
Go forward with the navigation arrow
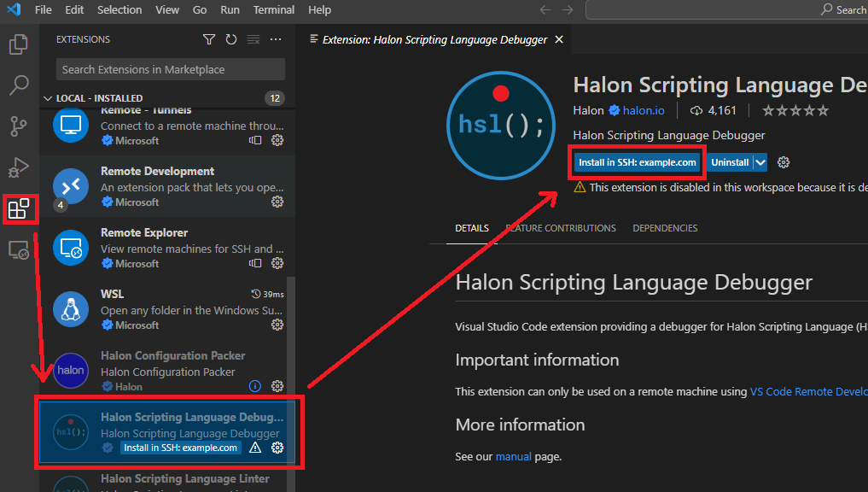coord(568,10)
